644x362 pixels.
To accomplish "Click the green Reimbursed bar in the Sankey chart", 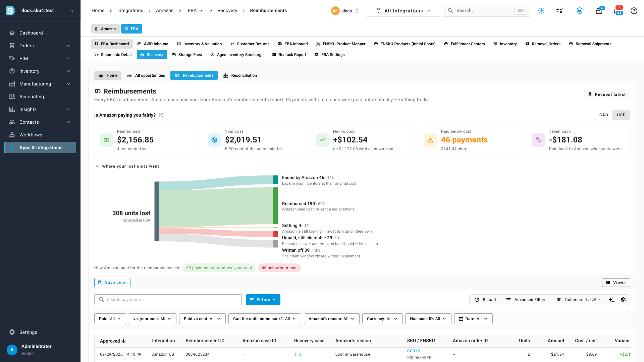I will [275, 206].
